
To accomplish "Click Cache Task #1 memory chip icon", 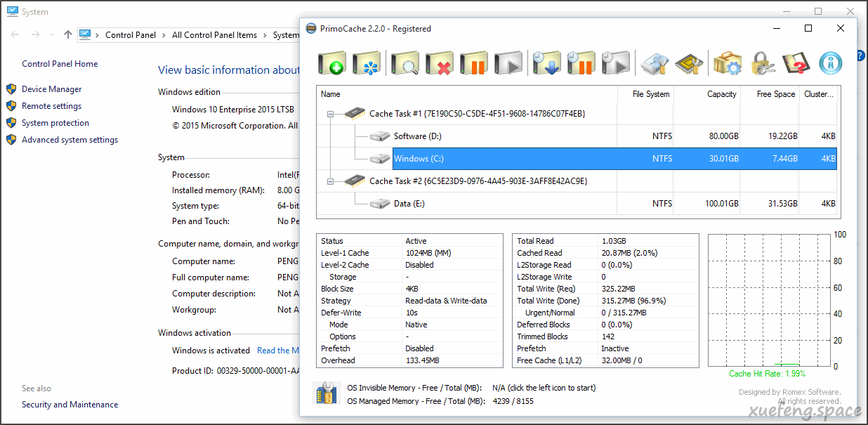I will pyautogui.click(x=355, y=113).
